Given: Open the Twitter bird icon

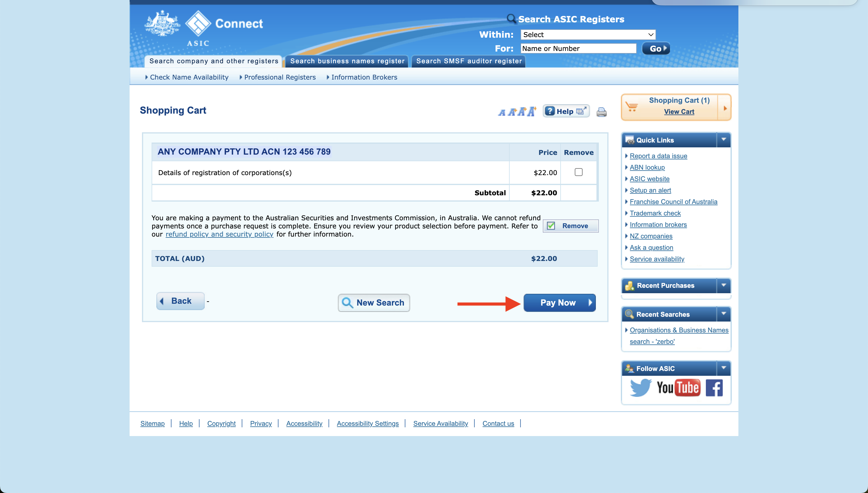Looking at the screenshot, I should (x=640, y=387).
